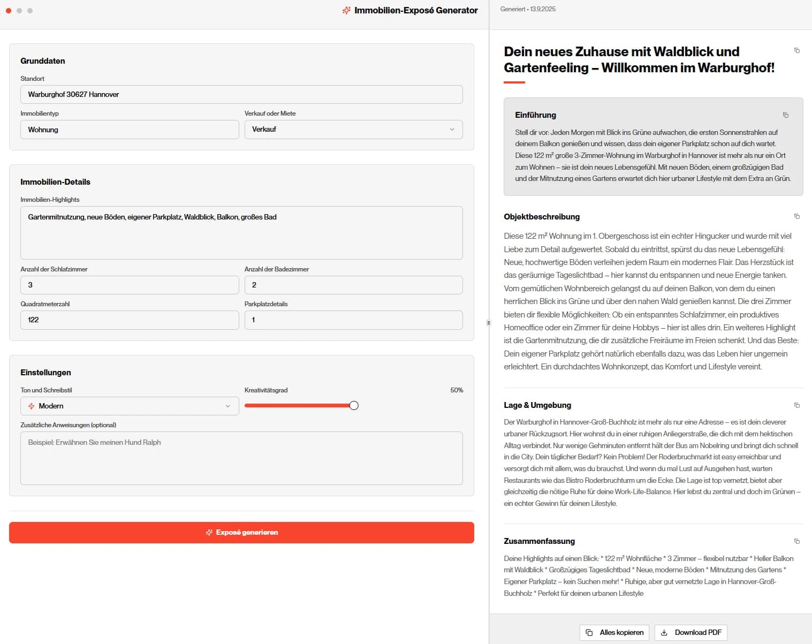The image size is (812, 644).
Task: Select the red window dot top left
Action: click(x=9, y=10)
